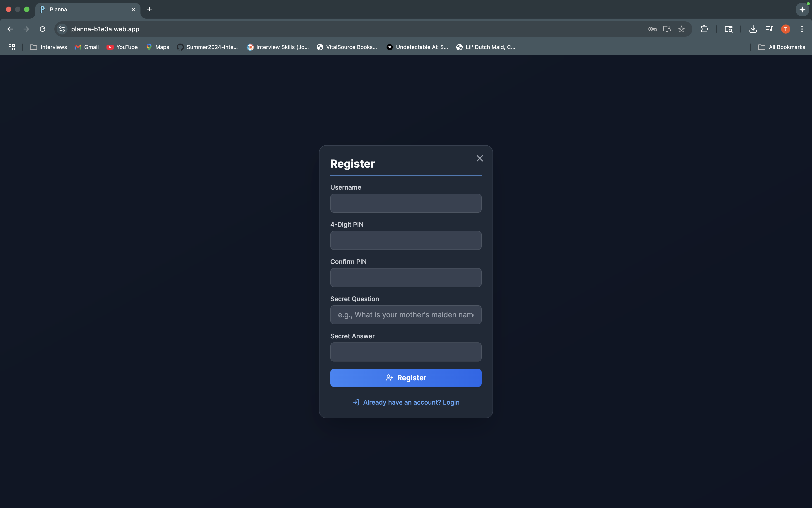The image size is (812, 508).
Task: Expand the All Bookmarks folder
Action: point(781,47)
